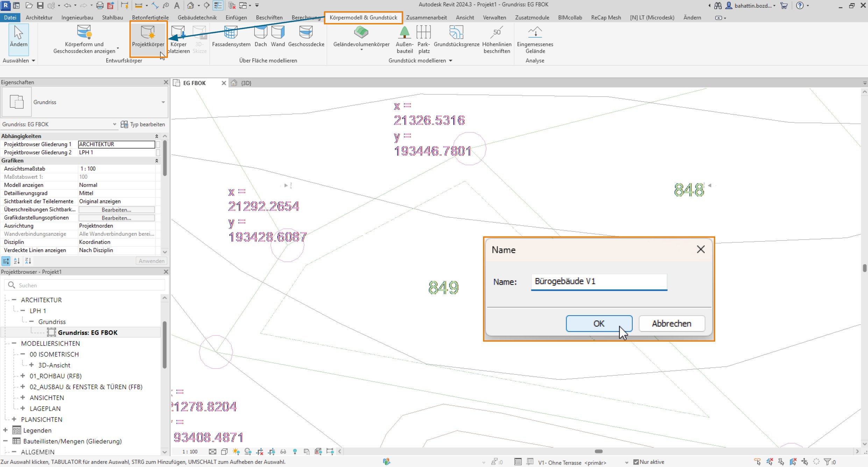Image resolution: width=868 pixels, height=467 pixels.
Task: Click the Open folder icon in quick access toolbar
Action: [x=29, y=5]
